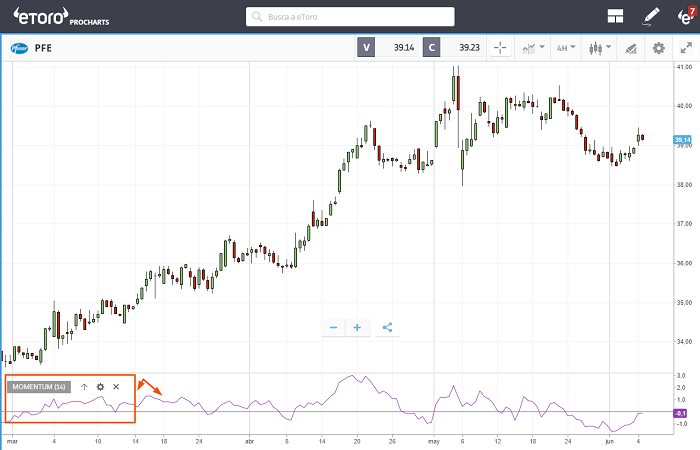
Task: Toggle the crosshair cursor tool
Action: 500,47
